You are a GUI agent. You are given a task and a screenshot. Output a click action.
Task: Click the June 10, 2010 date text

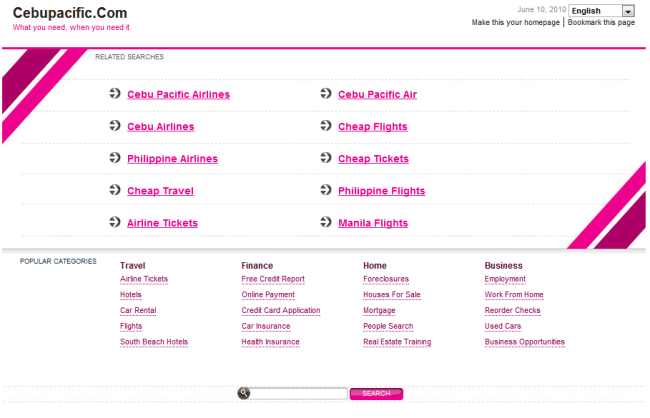tap(541, 10)
